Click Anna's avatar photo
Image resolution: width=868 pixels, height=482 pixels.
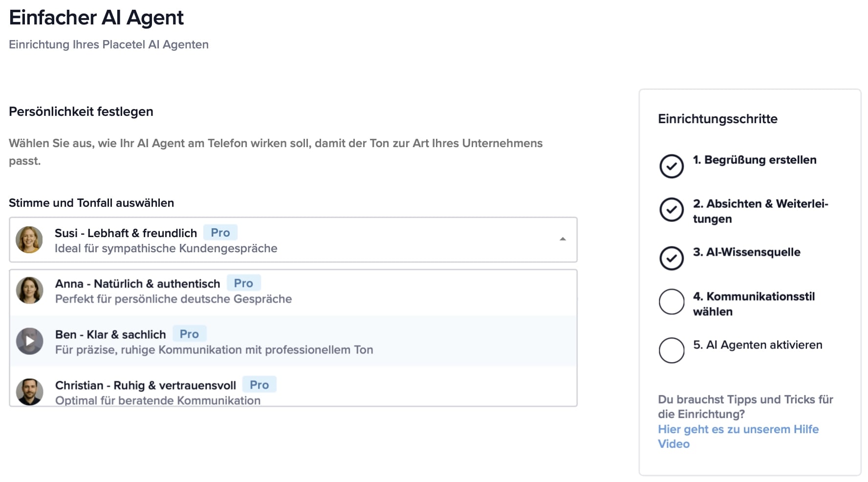point(30,290)
